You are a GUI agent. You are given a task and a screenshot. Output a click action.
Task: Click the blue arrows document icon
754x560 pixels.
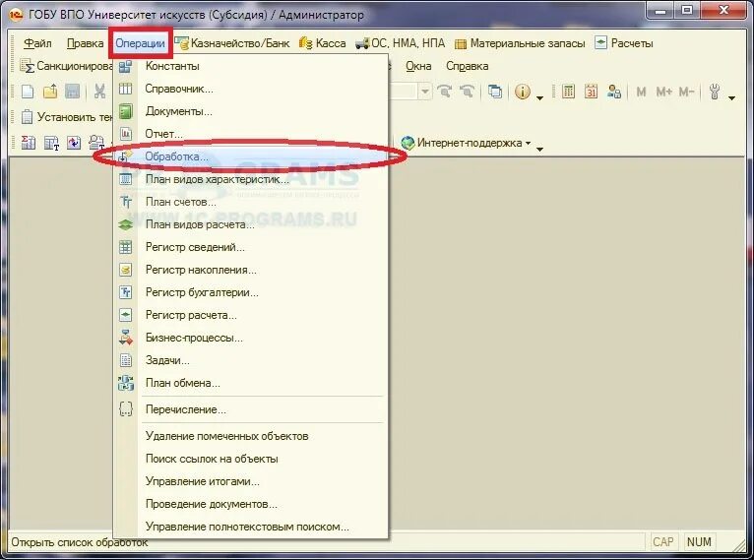pos(74,143)
